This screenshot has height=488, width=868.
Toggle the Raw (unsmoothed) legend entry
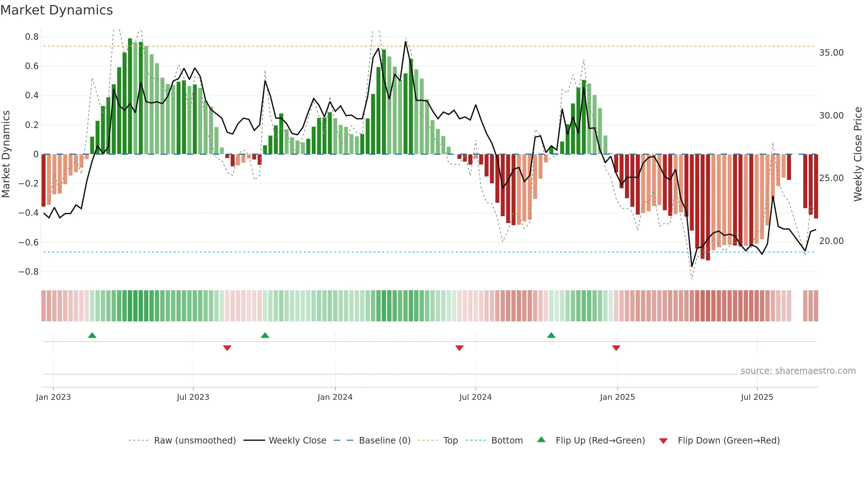click(x=182, y=440)
